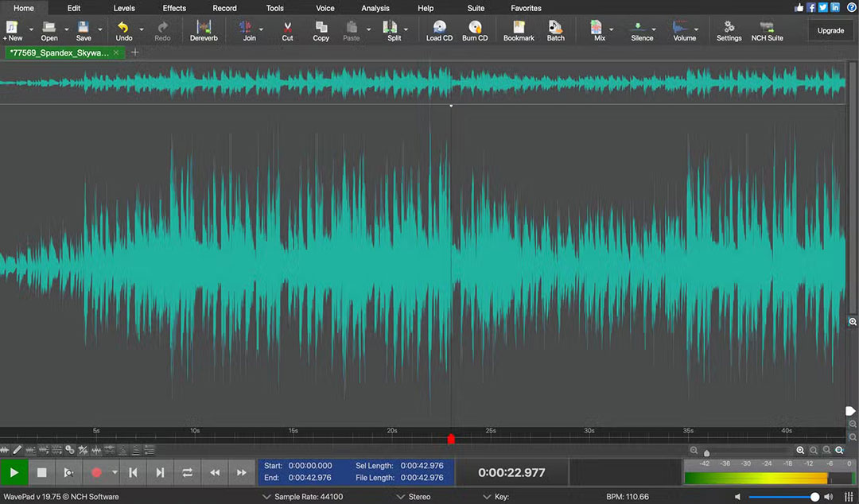The image size is (859, 504).
Task: Click the Join icon
Action: 247,30
